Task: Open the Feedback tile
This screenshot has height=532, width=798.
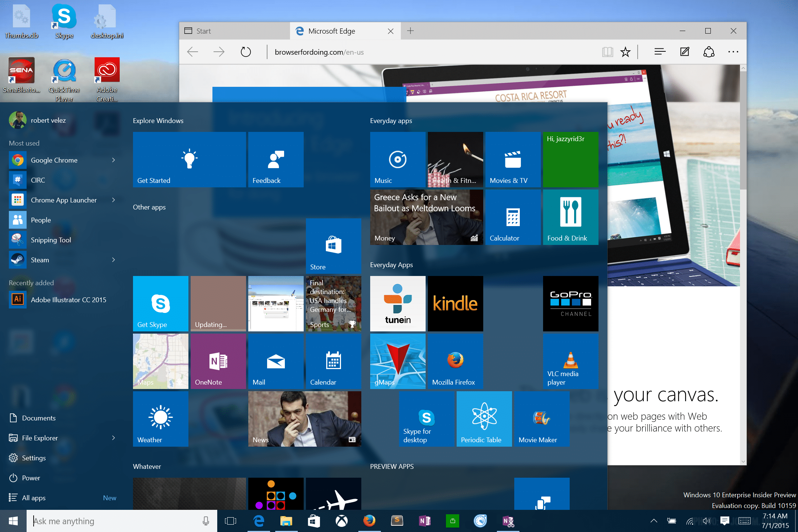Action: coord(276,160)
